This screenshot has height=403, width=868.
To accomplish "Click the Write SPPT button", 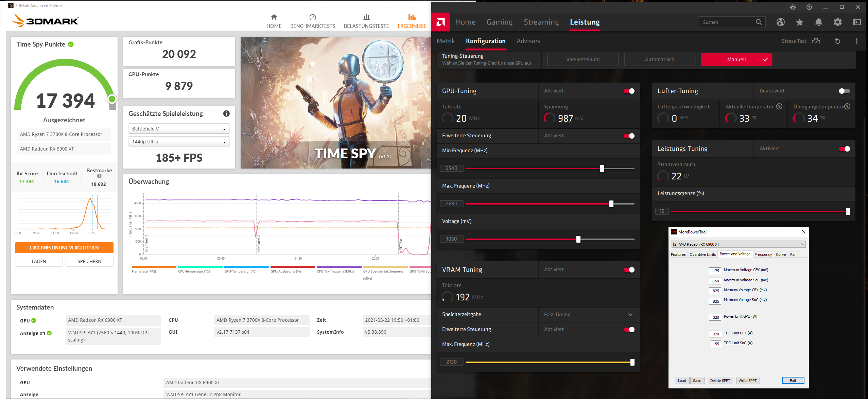I will pyautogui.click(x=747, y=381).
